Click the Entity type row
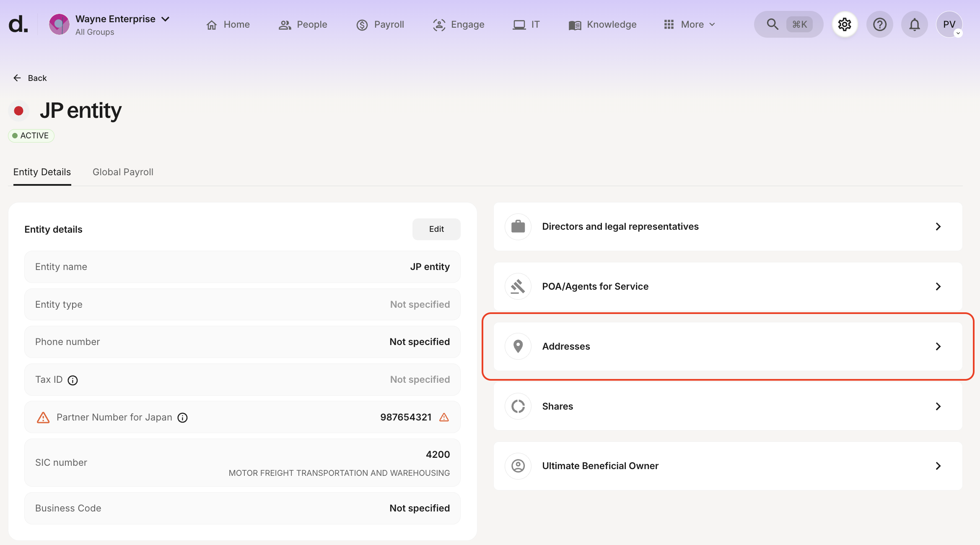The image size is (980, 545). coord(242,304)
